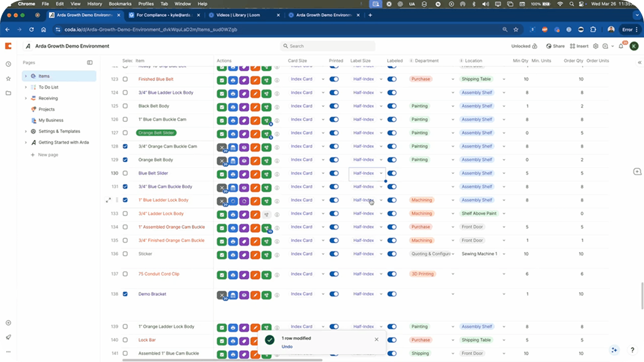Open Department dropdown for Orange Belt Slider row
This screenshot has width=644, height=362.
click(453, 133)
